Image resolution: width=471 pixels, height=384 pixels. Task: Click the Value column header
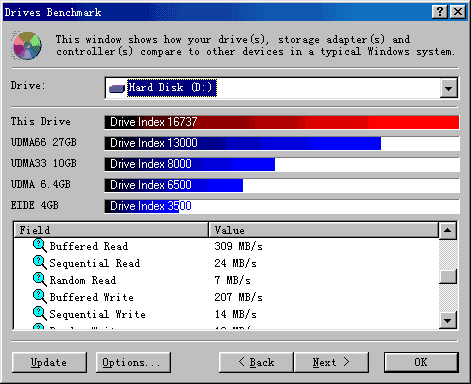pyautogui.click(x=323, y=230)
